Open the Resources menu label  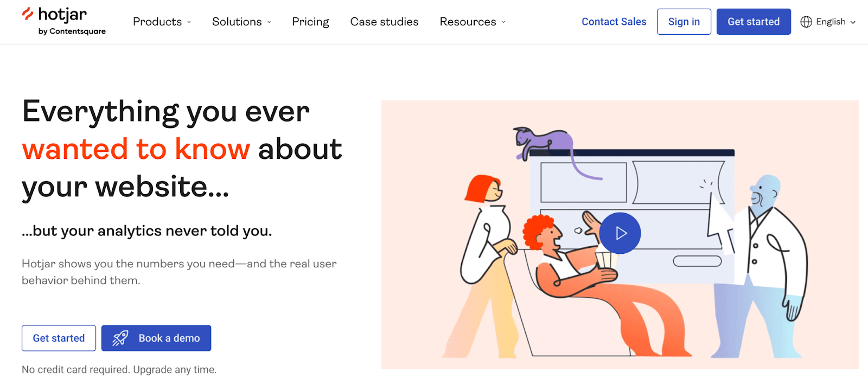click(x=468, y=22)
